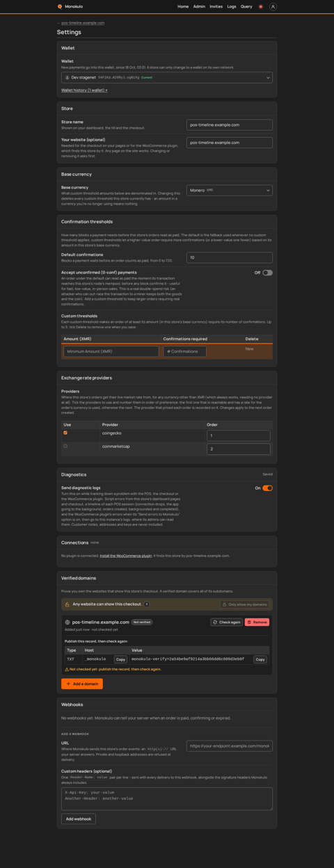Toggle Send diagnostic logs switch
The width and height of the screenshot is (334, 868).
point(267,488)
